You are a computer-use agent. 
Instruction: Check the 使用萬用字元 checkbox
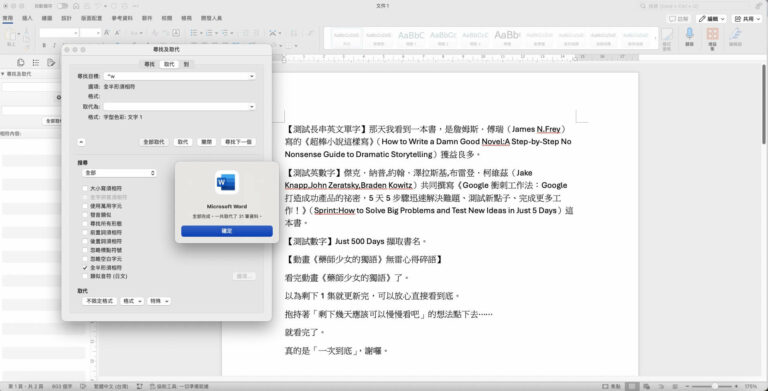pyautogui.click(x=86, y=206)
